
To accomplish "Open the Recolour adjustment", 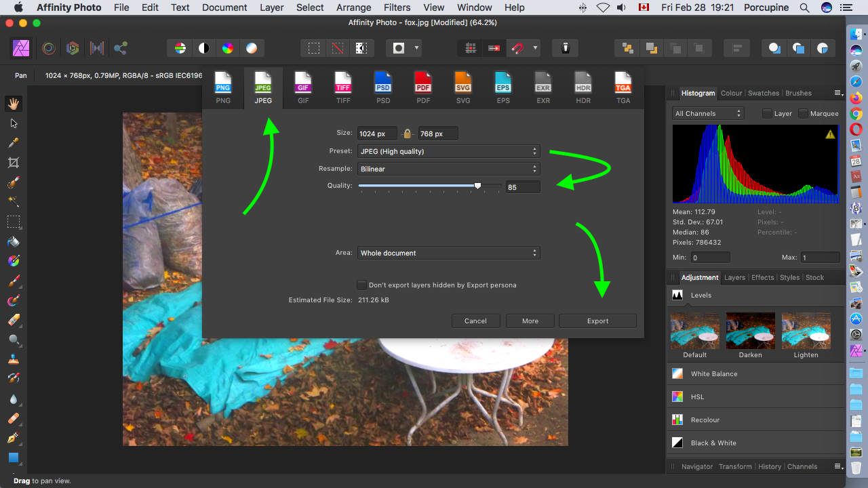I will (755, 420).
